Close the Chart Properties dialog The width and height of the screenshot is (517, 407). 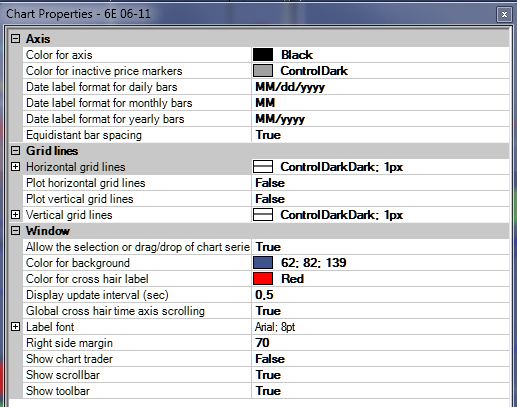504,15
